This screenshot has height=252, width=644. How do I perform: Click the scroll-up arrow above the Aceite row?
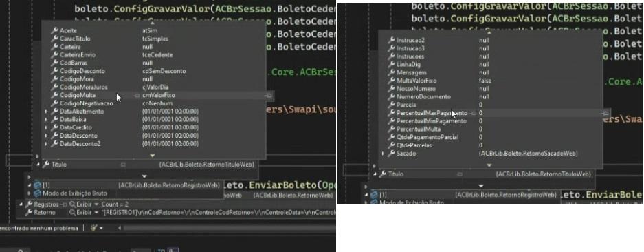(152, 23)
